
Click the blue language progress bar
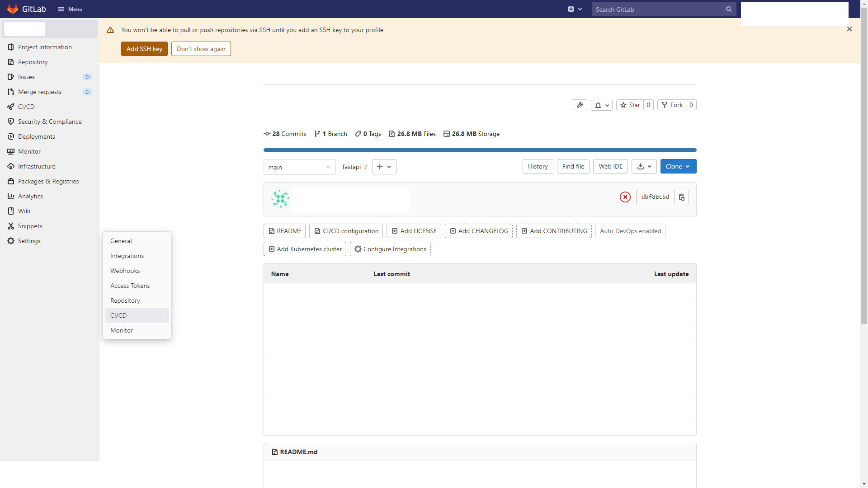pos(480,150)
